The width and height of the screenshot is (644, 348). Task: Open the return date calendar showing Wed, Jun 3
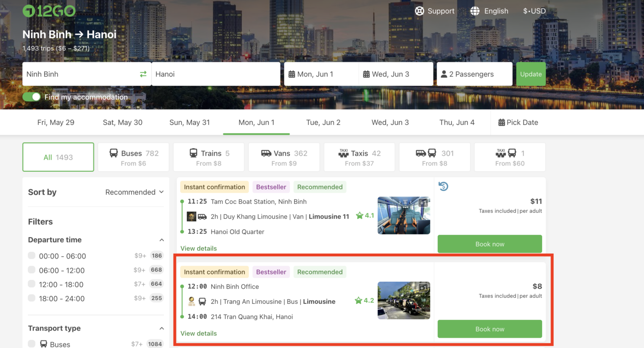(396, 74)
